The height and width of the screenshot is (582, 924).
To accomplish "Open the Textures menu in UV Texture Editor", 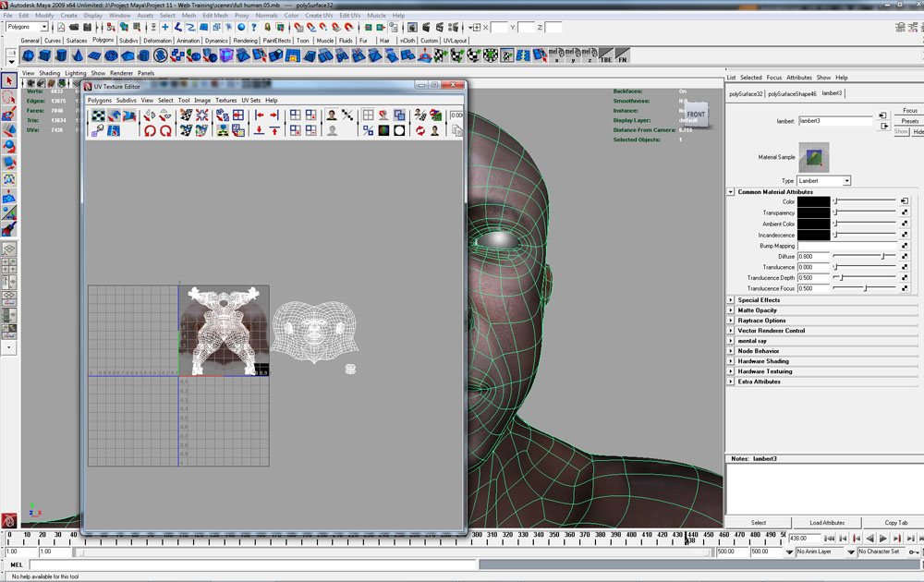I will pyautogui.click(x=225, y=100).
